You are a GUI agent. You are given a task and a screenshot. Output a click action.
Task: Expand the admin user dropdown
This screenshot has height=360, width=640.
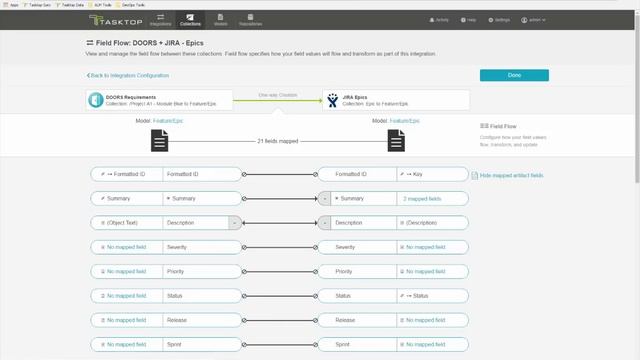tap(533, 20)
